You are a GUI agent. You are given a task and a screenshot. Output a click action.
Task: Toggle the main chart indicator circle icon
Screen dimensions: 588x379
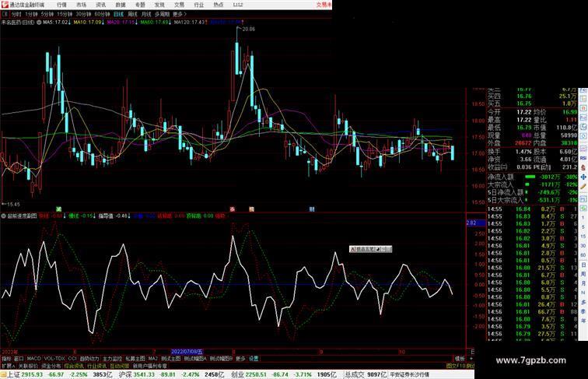click(x=39, y=23)
